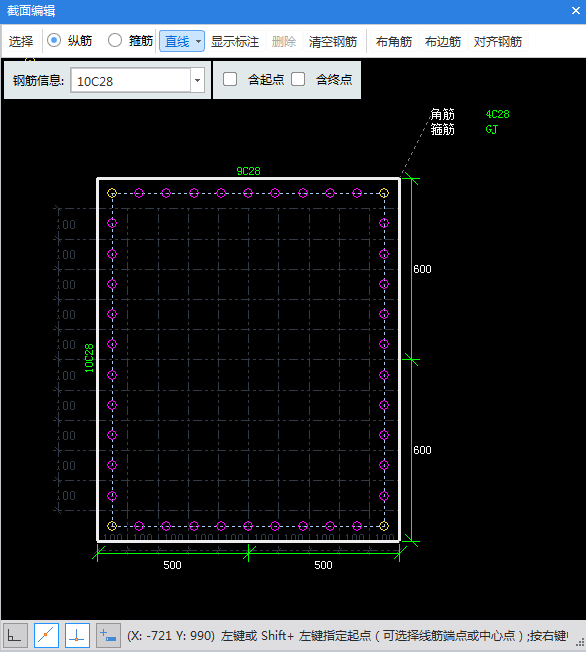586x652 pixels.
Task: Click the 布边筋 button
Action: point(443,42)
